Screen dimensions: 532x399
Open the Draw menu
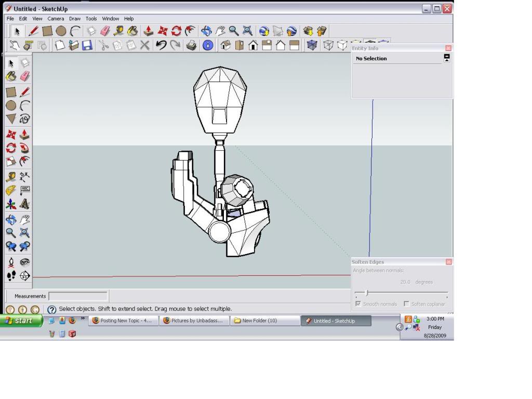75,19
